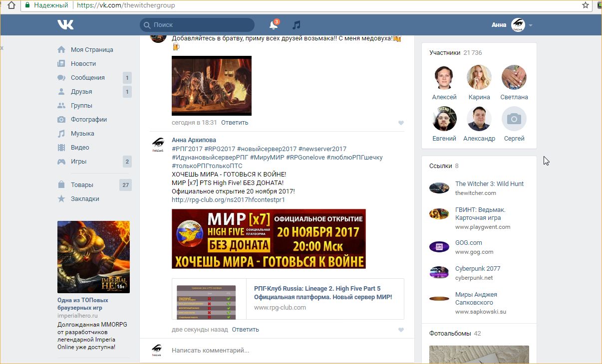Open the Cyberpunk 2077 link icon
602x364 pixels.
coord(439,273)
